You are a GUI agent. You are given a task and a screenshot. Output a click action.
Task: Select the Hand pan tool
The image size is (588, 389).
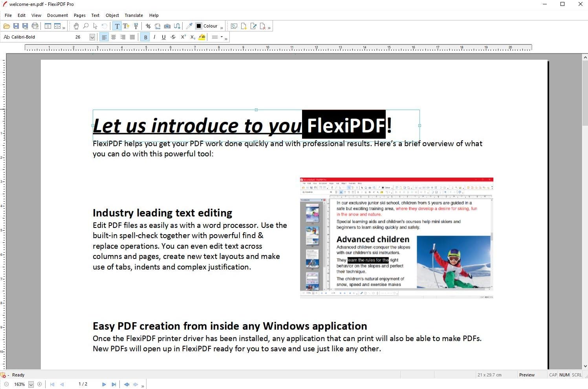point(76,26)
